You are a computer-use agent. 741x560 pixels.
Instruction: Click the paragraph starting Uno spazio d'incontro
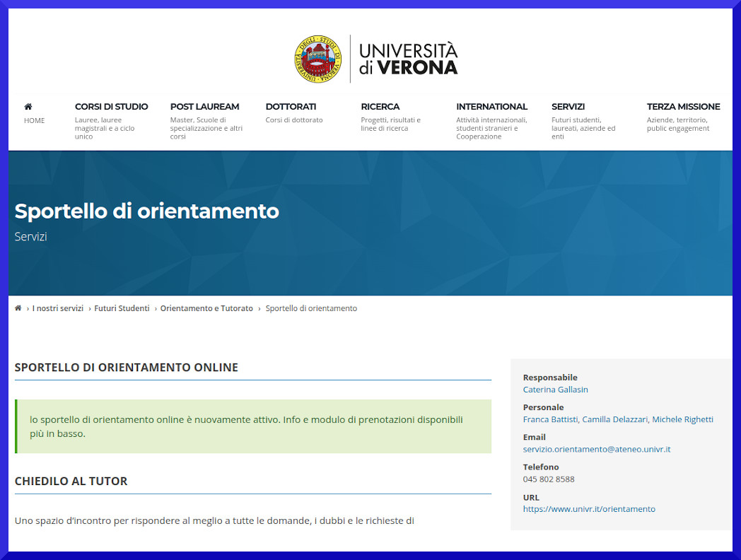click(x=214, y=521)
